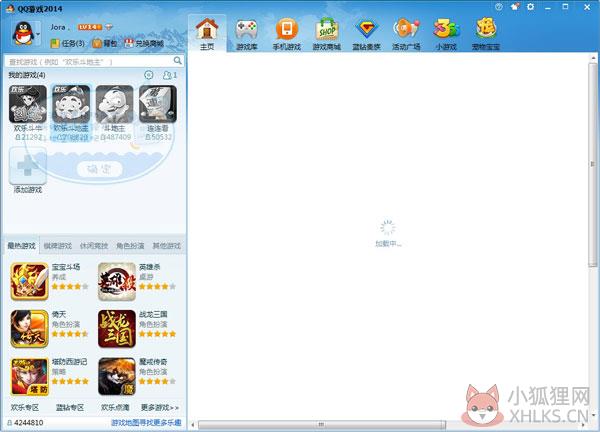Open the 游戏库 game library gamepad icon

coord(246,30)
